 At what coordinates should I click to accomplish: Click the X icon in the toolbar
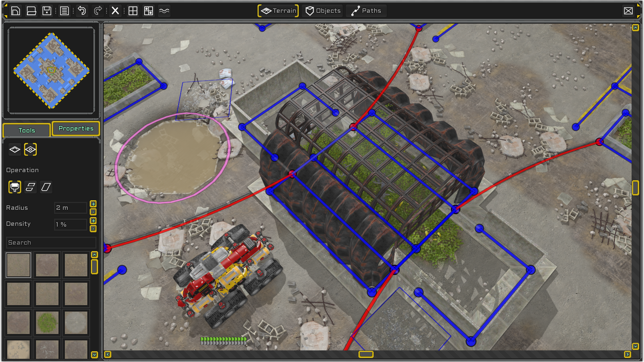pos(115,11)
